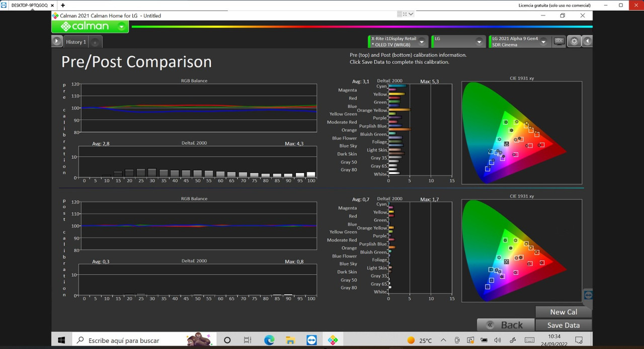This screenshot has height=349, width=644.
Task: Click the post-calibration RGB Balance chart
Action: tap(198, 226)
